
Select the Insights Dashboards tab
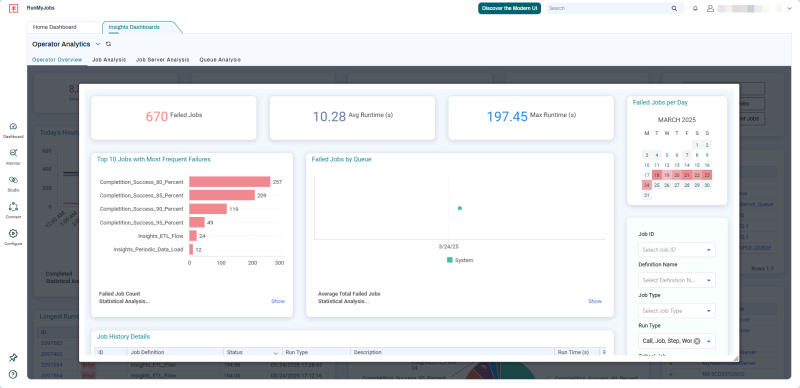[x=134, y=27]
